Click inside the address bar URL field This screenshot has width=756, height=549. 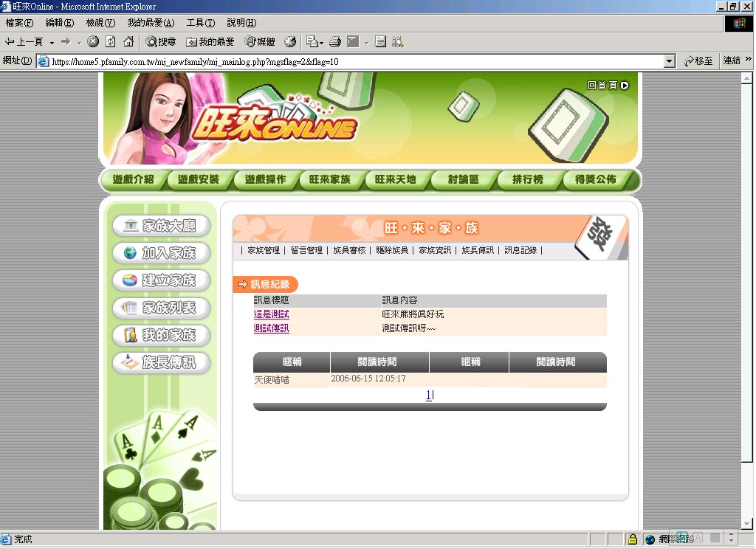[354, 61]
